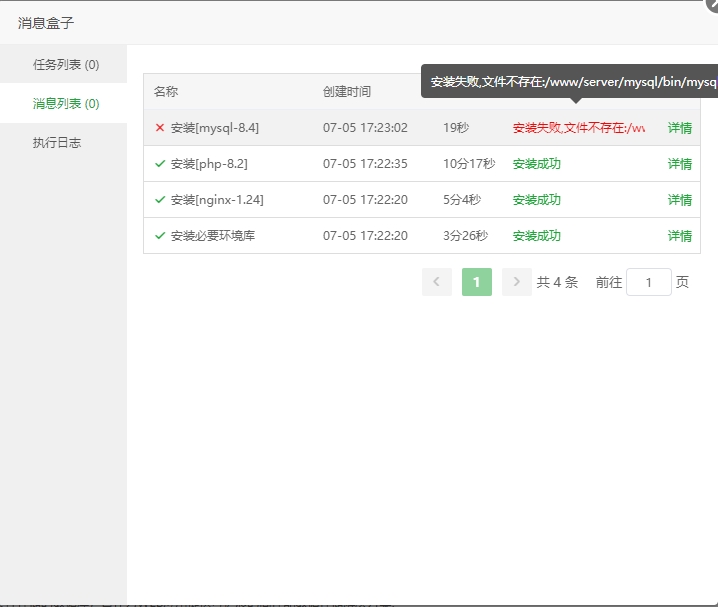Click the green check icon beside nginx-1.24

[x=160, y=200]
